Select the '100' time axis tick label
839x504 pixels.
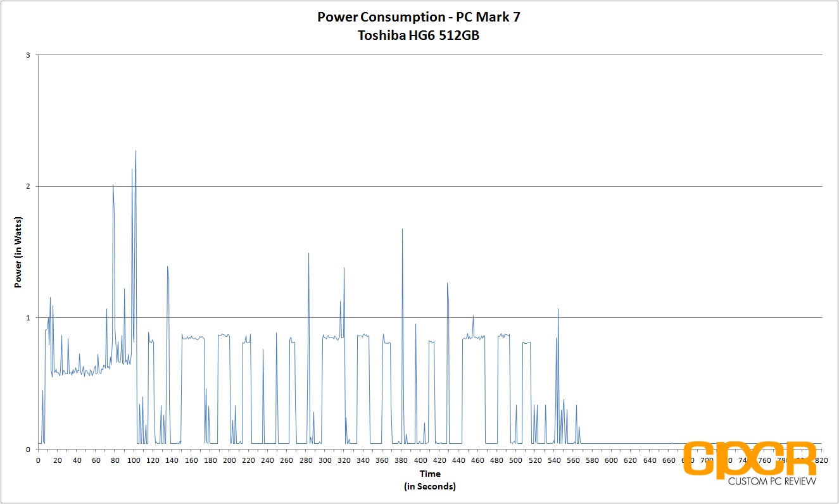(134, 460)
